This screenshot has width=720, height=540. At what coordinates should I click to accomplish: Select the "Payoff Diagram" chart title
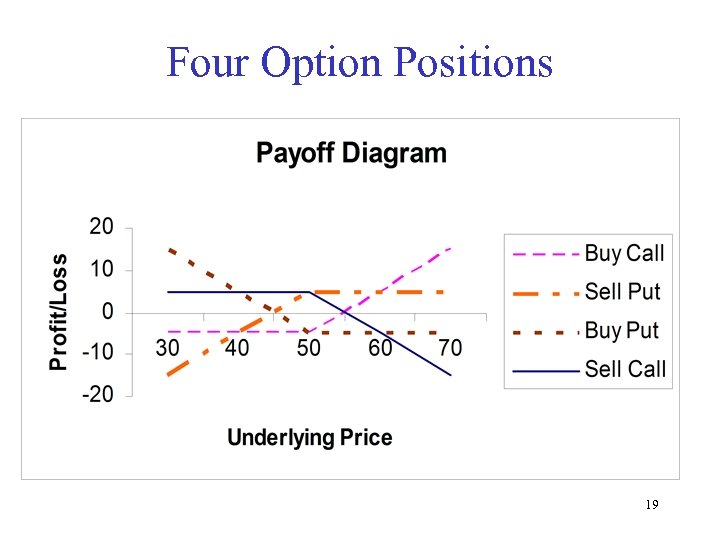coord(351,154)
